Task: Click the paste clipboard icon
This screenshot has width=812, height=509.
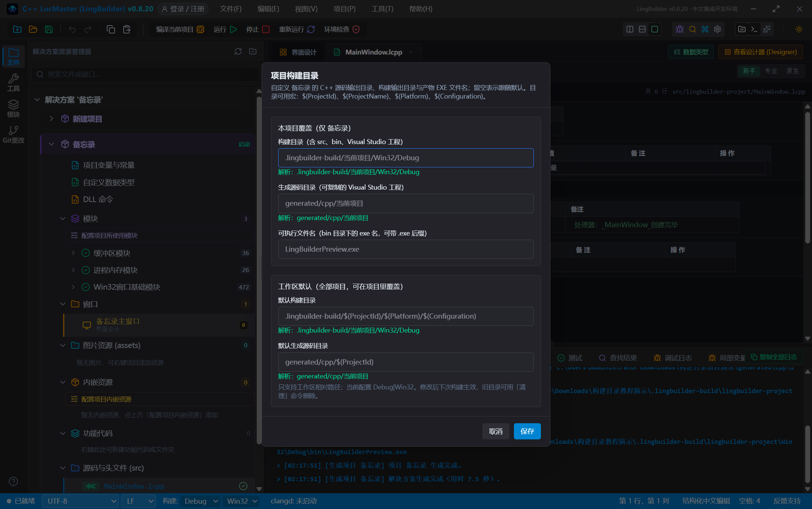Action: point(127,29)
